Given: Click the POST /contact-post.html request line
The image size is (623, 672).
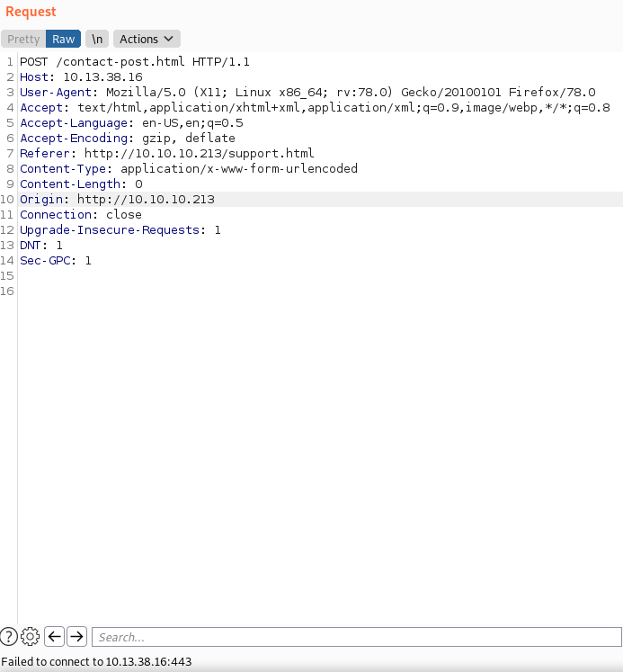Looking at the screenshot, I should (x=135, y=62).
